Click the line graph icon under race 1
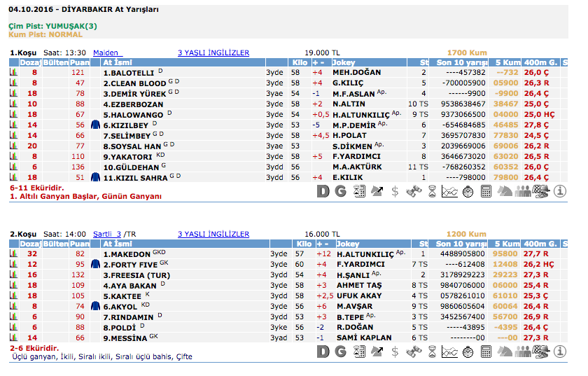 click(449, 190)
